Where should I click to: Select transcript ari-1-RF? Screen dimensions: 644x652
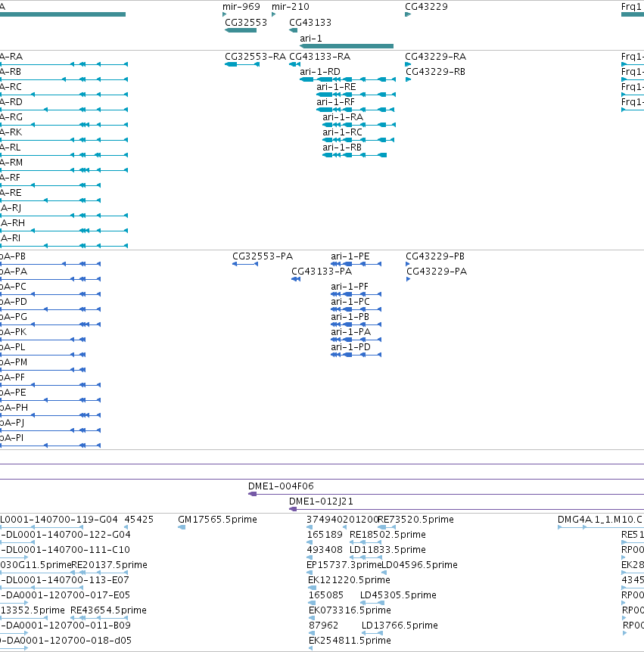[355, 110]
